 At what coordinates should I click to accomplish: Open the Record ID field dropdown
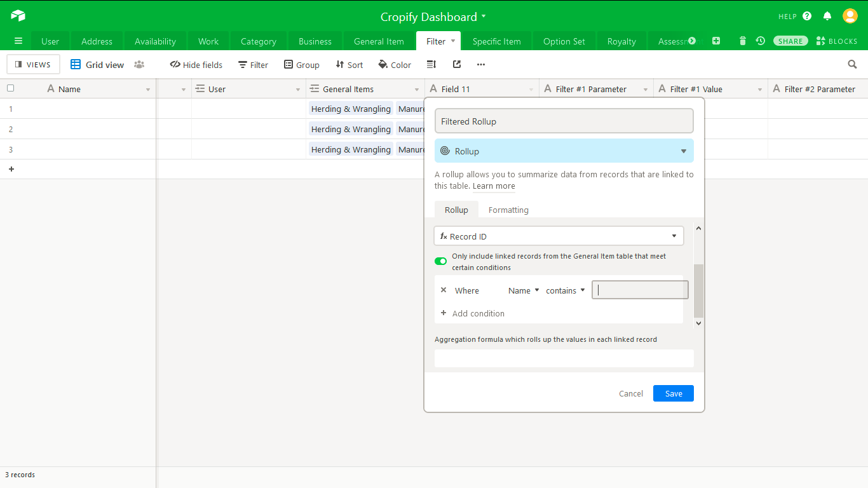click(x=559, y=236)
